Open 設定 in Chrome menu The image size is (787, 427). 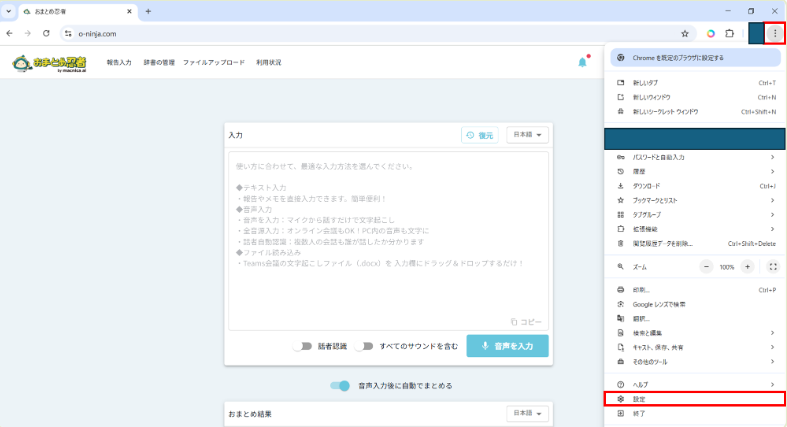(x=695, y=399)
